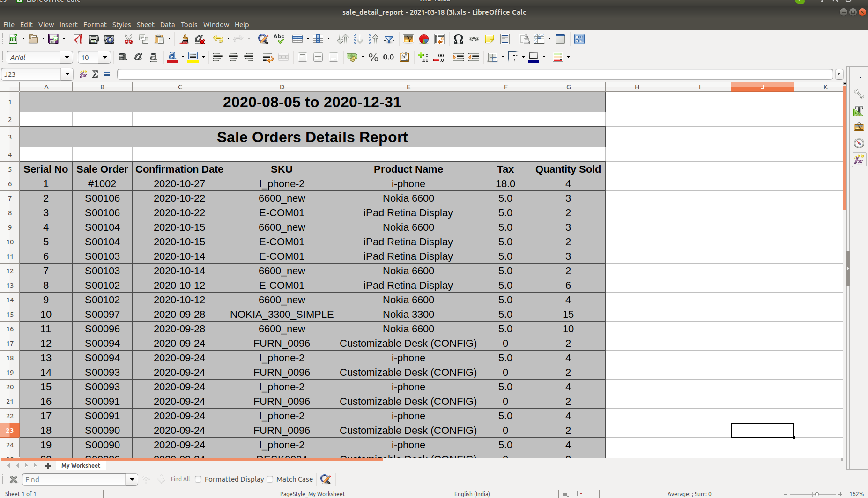Toggle Bold formatting
868x498 pixels.
(x=123, y=58)
